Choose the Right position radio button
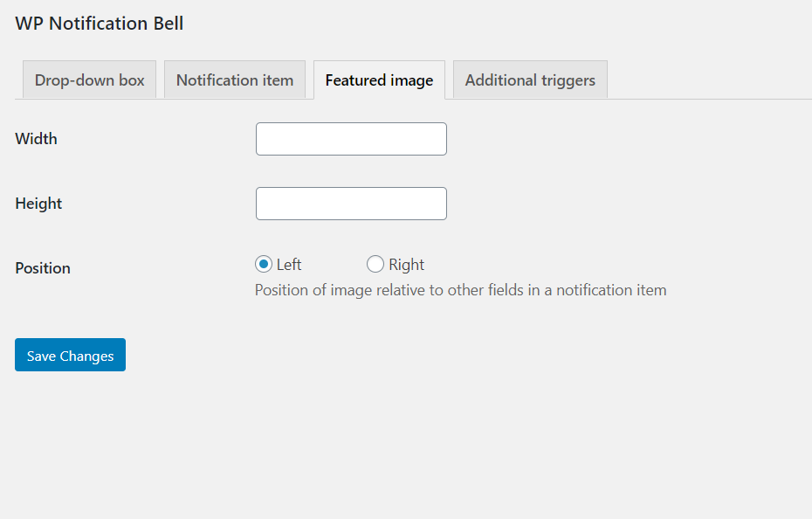812x519 pixels. point(375,265)
